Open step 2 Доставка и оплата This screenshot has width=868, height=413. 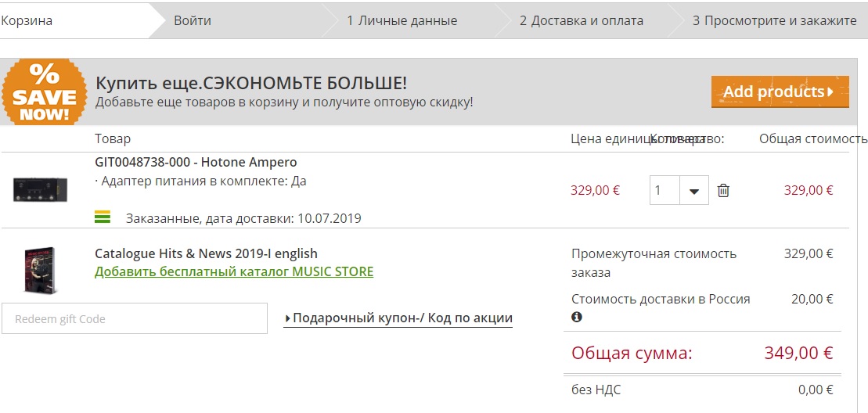tap(582, 20)
